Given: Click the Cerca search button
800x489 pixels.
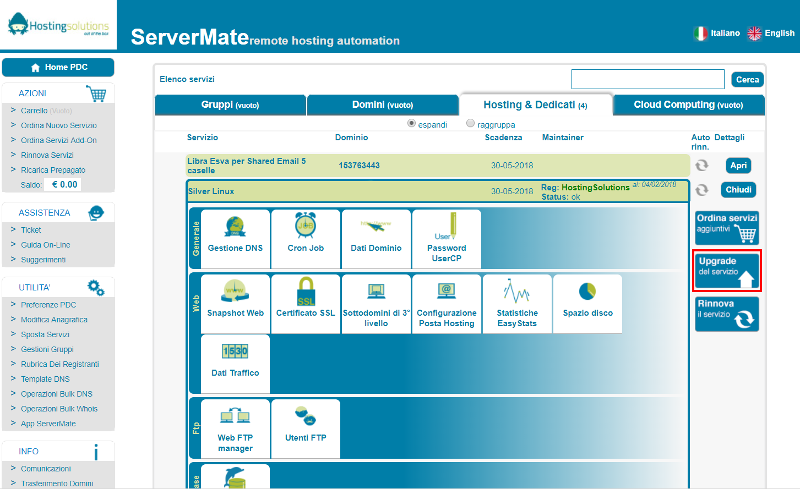Looking at the screenshot, I should [x=747, y=80].
